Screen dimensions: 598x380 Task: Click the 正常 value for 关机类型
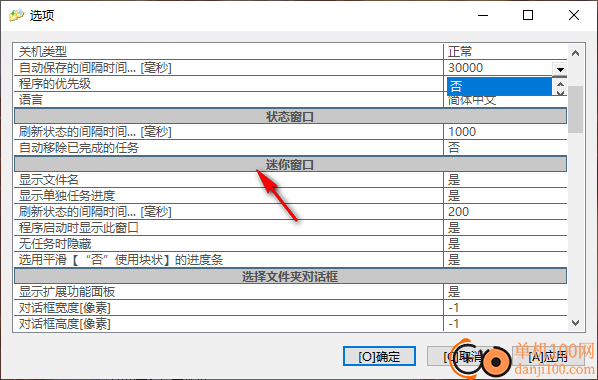(460, 52)
